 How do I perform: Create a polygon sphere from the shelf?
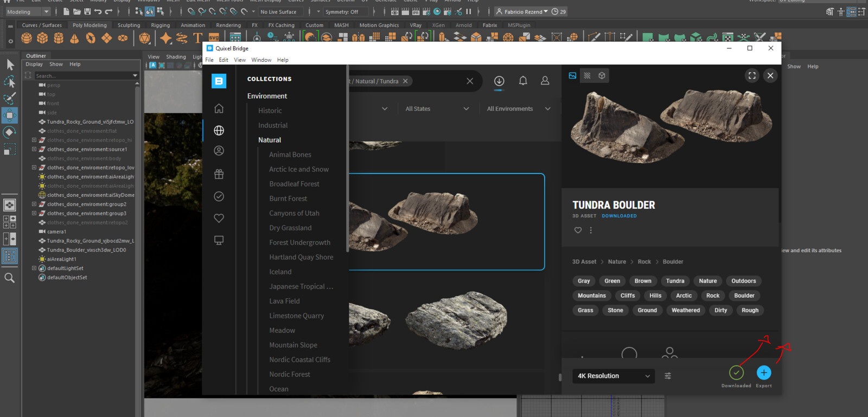click(27, 38)
